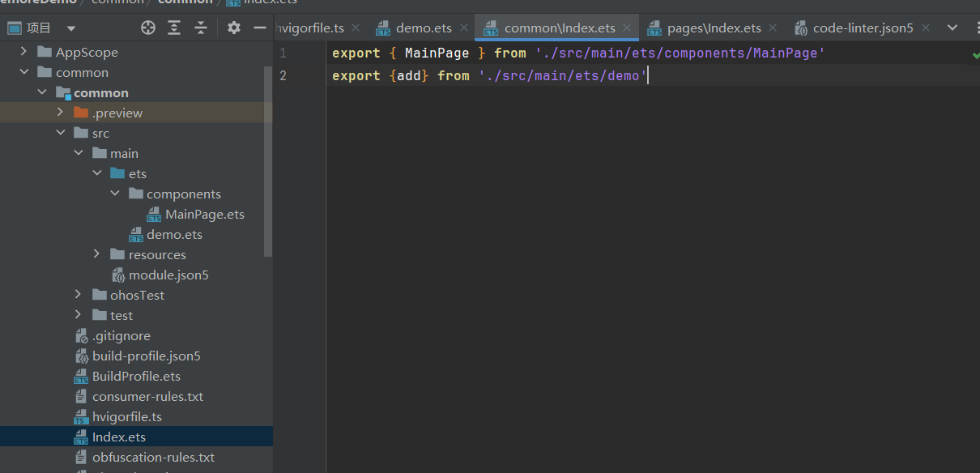Click the consumer-rules.txt text file icon

coord(81,397)
